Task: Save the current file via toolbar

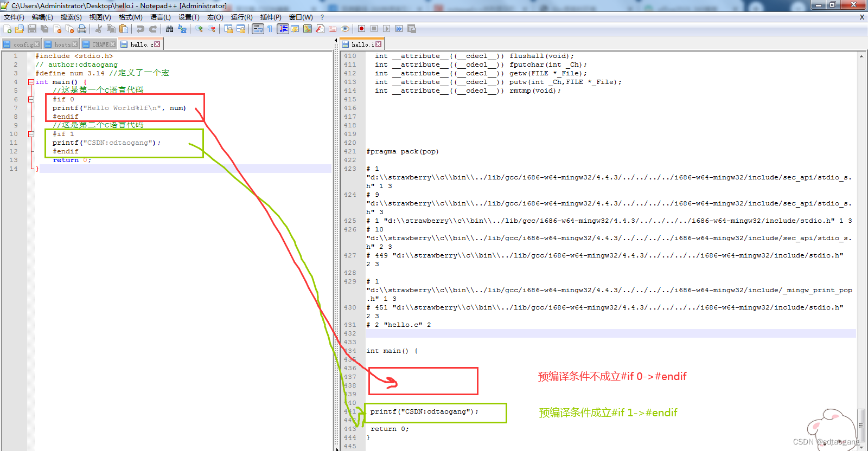Action: pos(32,29)
